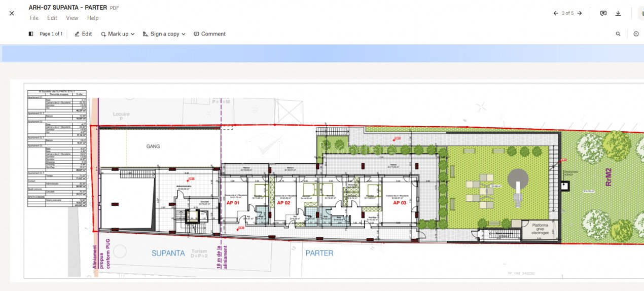Image resolution: width=644 pixels, height=291 pixels.
Task: Open search in document
Action: [618, 34]
